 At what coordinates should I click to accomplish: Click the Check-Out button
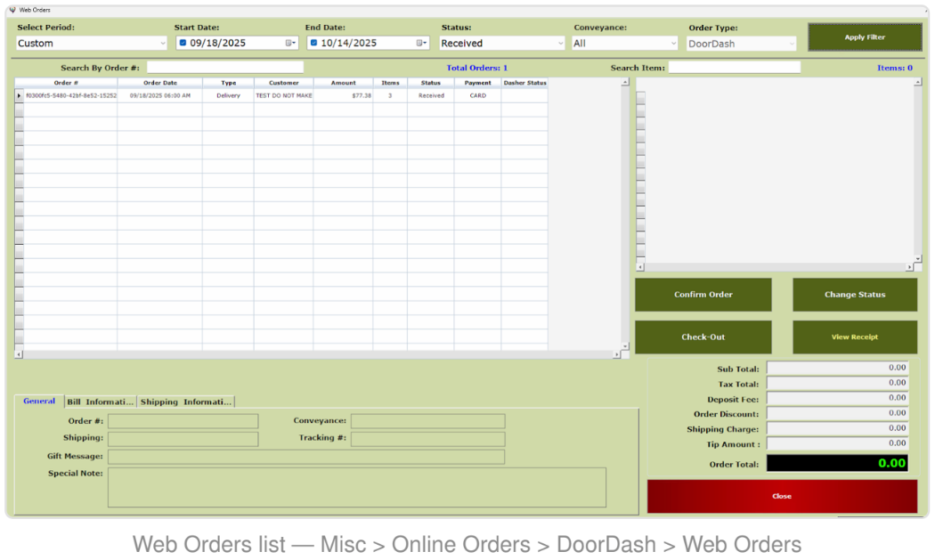pos(703,337)
